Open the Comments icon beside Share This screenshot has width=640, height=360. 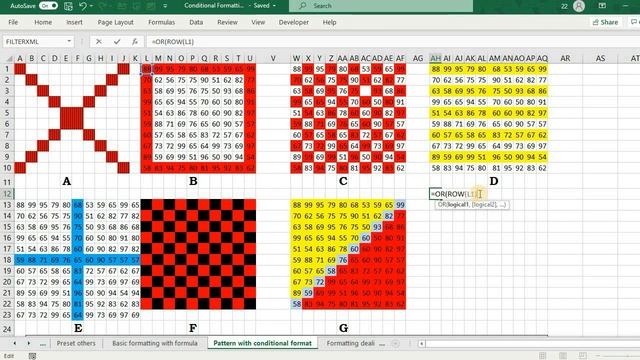click(634, 22)
